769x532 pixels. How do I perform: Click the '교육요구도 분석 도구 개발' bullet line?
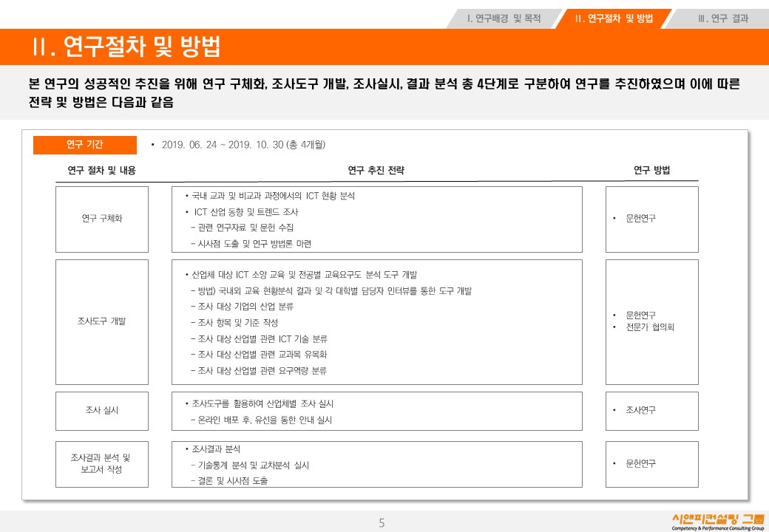304,275
